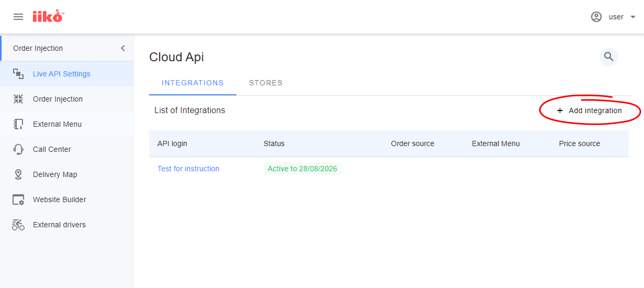Collapse the Order Injection sidebar chevron
This screenshot has width=644, height=288.
click(123, 48)
